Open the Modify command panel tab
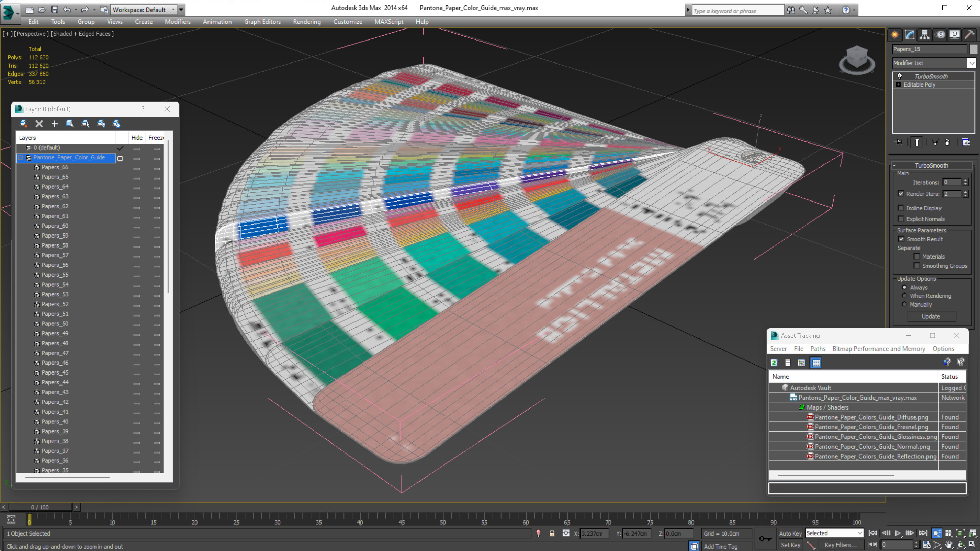Screen dimensions: 980x551 [x=910, y=35]
